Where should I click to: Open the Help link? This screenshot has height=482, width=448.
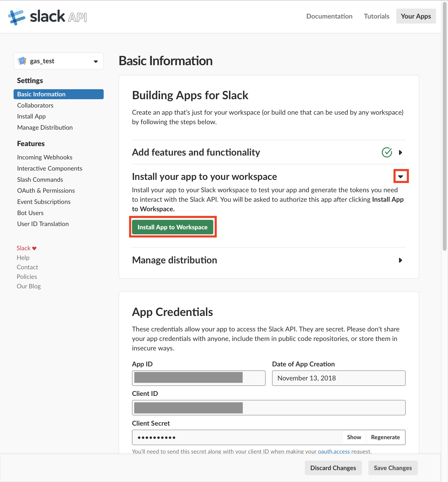coord(23,258)
